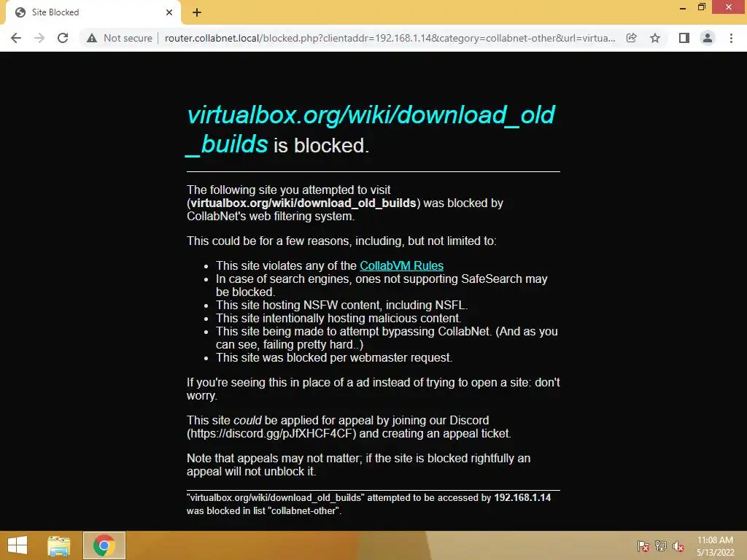This screenshot has height=560, width=747.
Task: Open the Not secure warning info
Action: pyautogui.click(x=120, y=38)
